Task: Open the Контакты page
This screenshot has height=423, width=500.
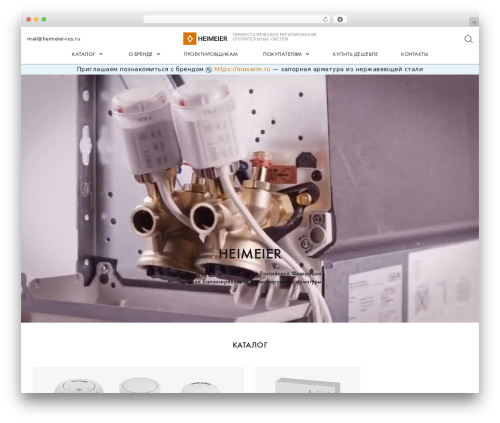Action: click(414, 54)
